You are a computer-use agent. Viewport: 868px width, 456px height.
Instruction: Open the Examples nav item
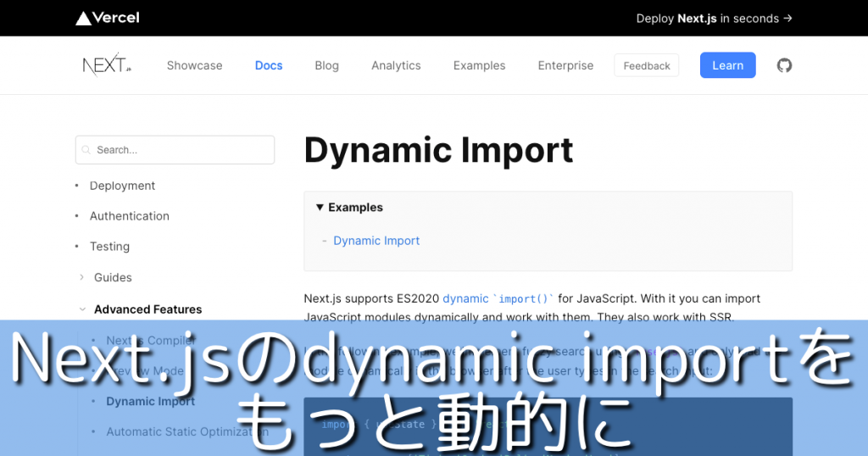tap(480, 65)
